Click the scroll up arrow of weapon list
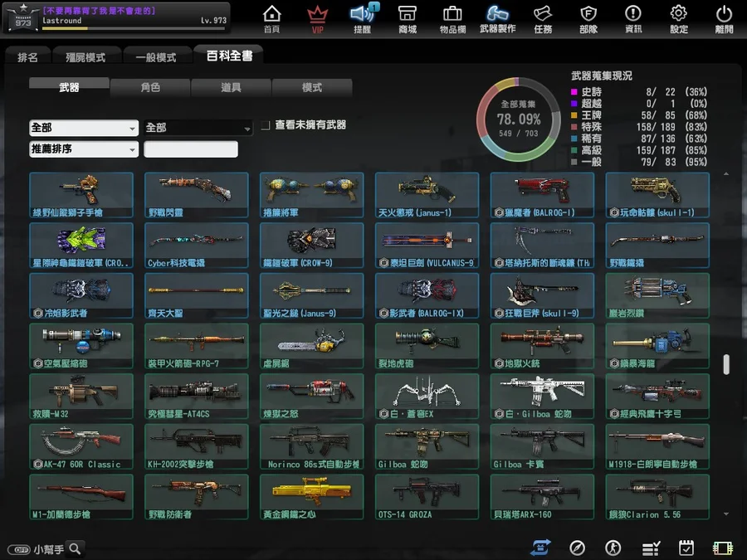Image resolution: width=747 pixels, height=560 pixels. click(x=726, y=174)
